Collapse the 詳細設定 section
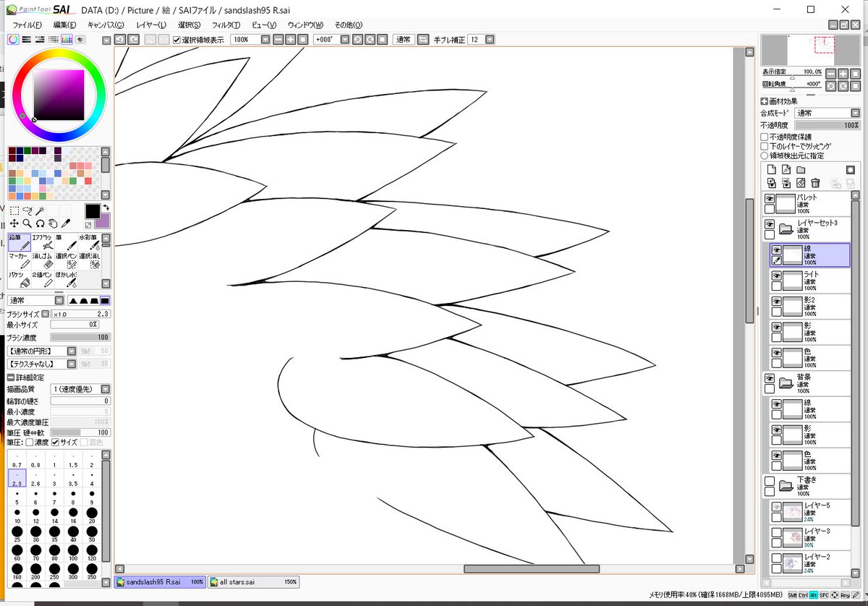This screenshot has width=868, height=606. click(10, 377)
